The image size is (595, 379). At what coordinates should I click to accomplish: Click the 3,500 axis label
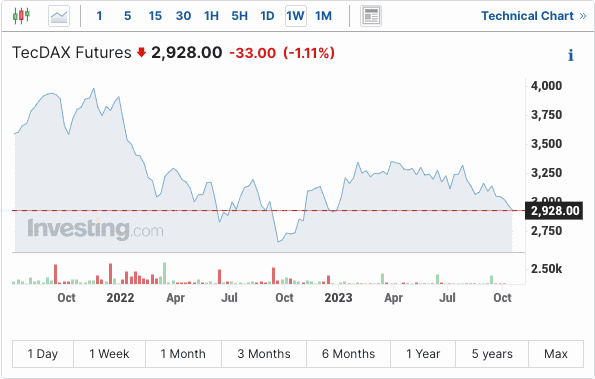pos(546,144)
